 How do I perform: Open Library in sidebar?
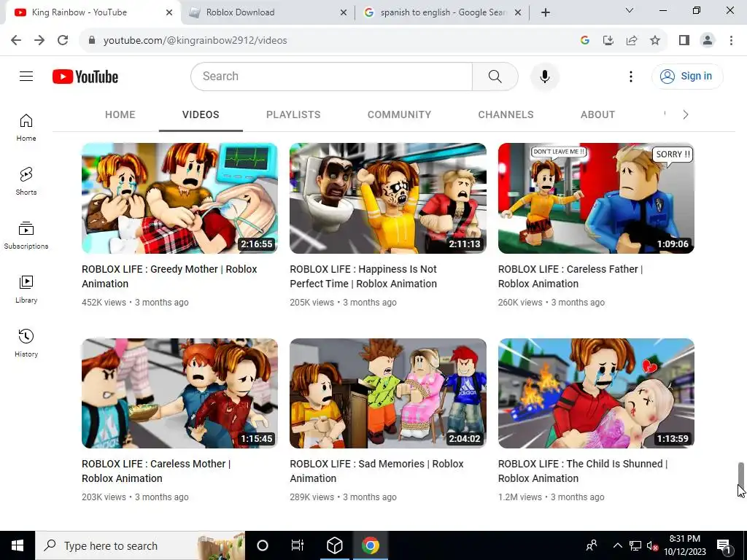coord(26,289)
